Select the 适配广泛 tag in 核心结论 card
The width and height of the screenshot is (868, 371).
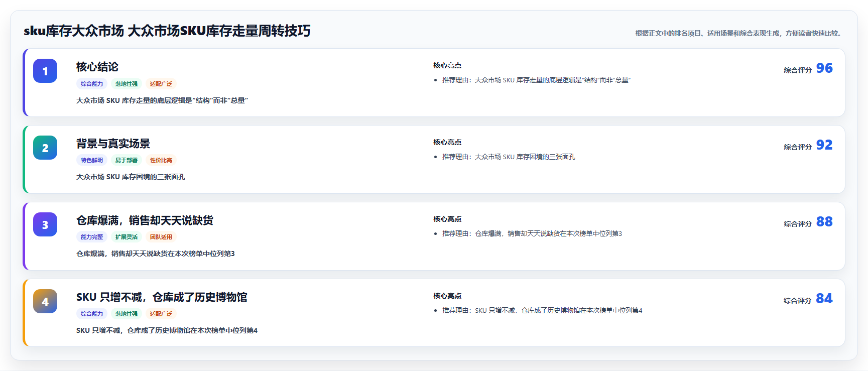pyautogui.click(x=161, y=84)
